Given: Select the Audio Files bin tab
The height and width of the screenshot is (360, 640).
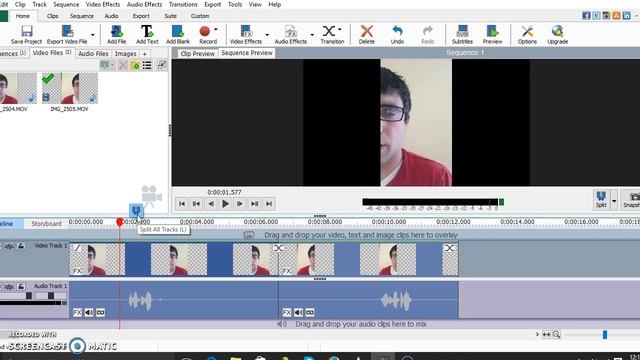Looking at the screenshot, I should point(93,54).
